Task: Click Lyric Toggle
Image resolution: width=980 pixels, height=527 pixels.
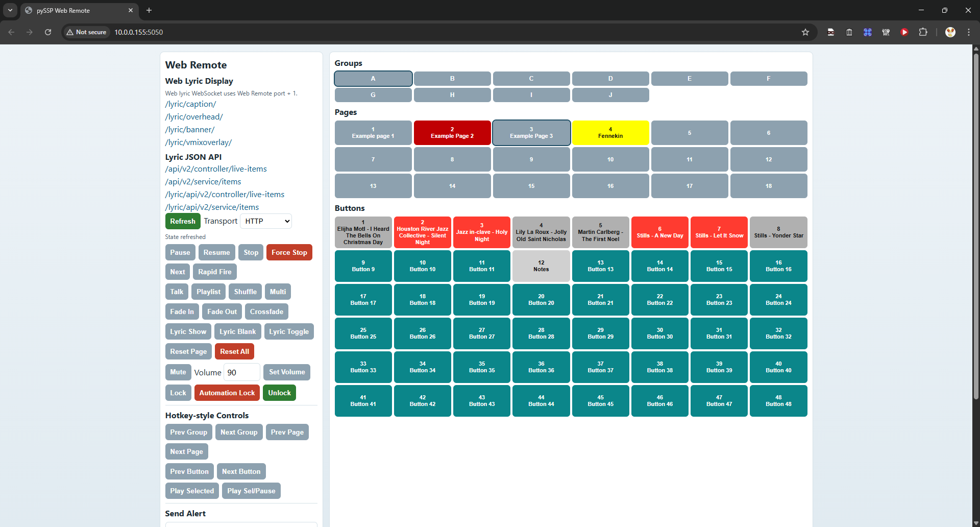Action: [289, 331]
